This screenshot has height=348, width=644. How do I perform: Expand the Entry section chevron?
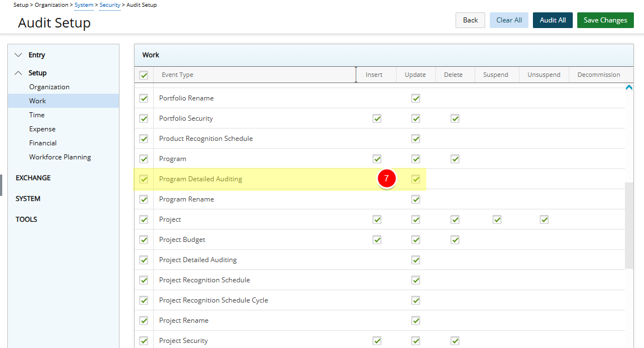[19, 55]
